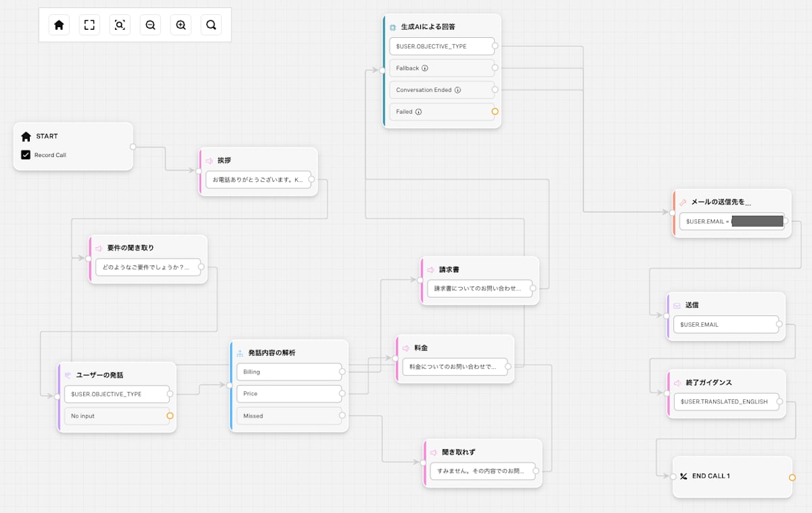Select the Billing branch in 発話内容の解析
The height and width of the screenshot is (513, 812).
[x=289, y=372]
